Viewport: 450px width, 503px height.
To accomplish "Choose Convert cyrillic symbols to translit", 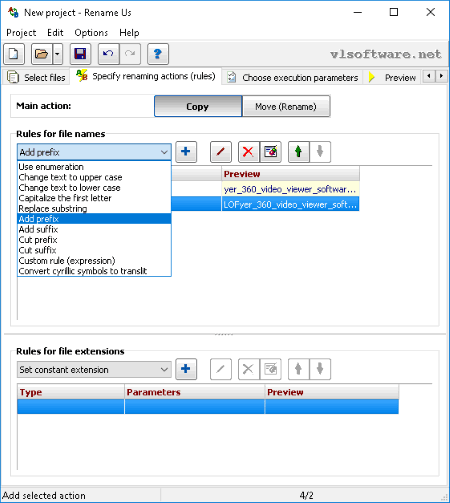I will coord(94,271).
